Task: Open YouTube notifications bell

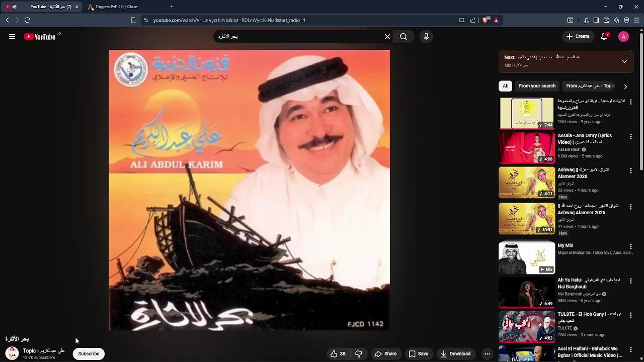Action: coord(605,37)
